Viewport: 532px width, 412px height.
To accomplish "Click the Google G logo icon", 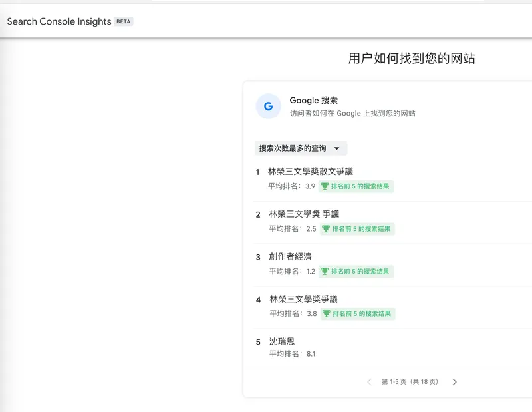I will [x=269, y=106].
